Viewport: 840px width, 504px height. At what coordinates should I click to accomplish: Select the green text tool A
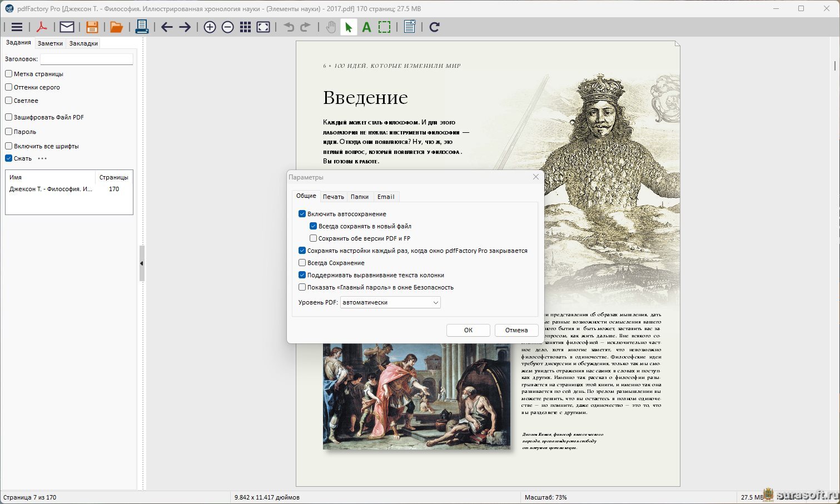click(366, 27)
